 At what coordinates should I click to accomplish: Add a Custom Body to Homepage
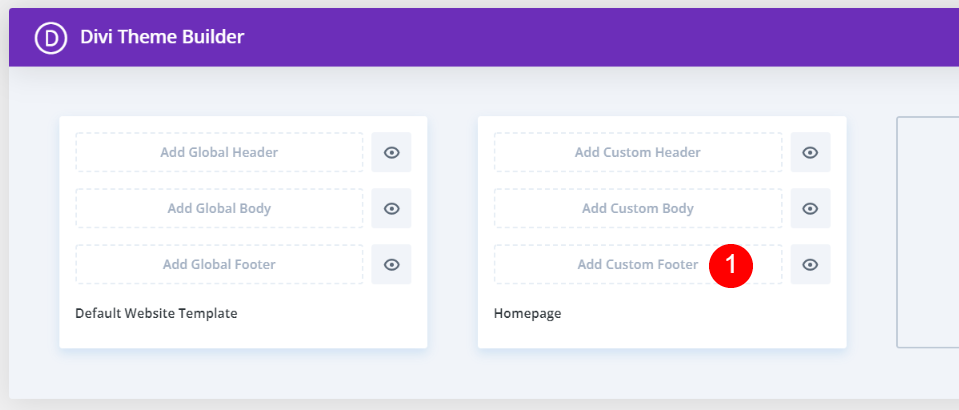(638, 209)
